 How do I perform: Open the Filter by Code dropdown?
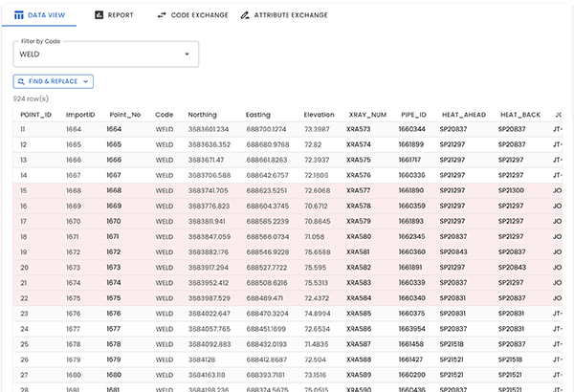coord(106,54)
